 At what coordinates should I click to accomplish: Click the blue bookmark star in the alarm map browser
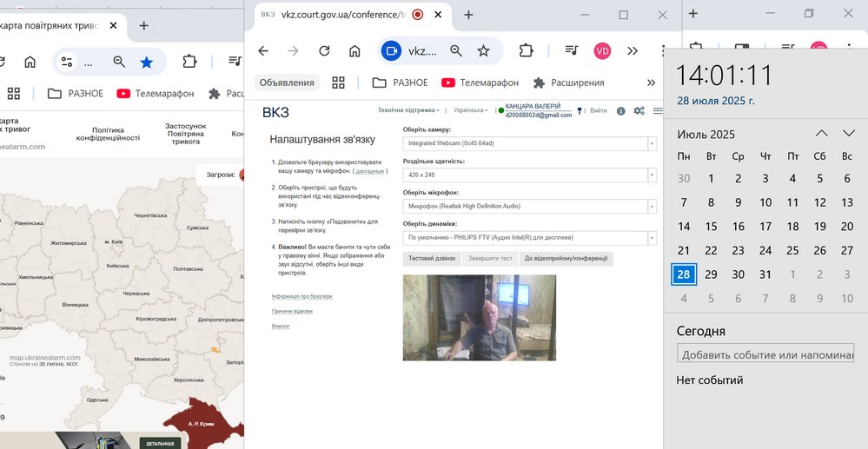coord(147,62)
